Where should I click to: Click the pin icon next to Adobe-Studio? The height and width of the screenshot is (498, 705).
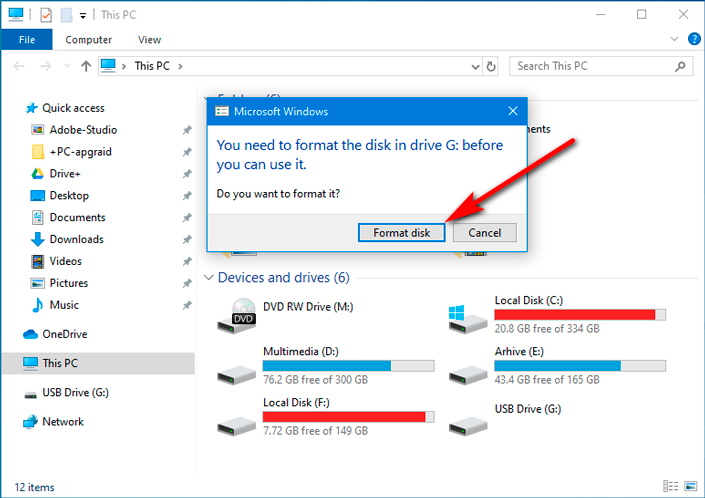click(187, 130)
